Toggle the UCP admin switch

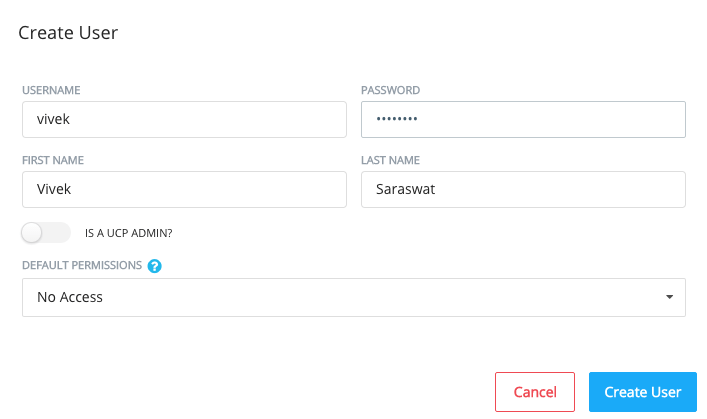click(x=46, y=233)
